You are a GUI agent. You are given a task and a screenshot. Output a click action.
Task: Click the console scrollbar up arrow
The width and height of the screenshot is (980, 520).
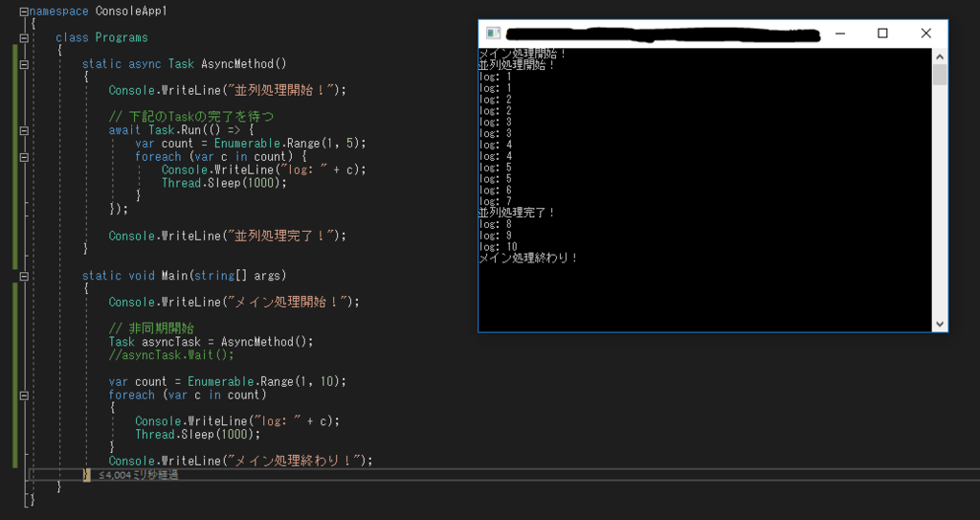point(940,57)
